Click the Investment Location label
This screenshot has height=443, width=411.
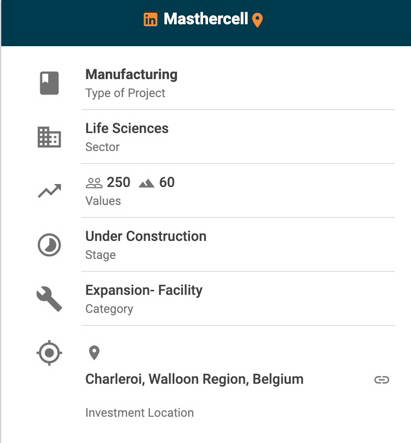coord(139,413)
